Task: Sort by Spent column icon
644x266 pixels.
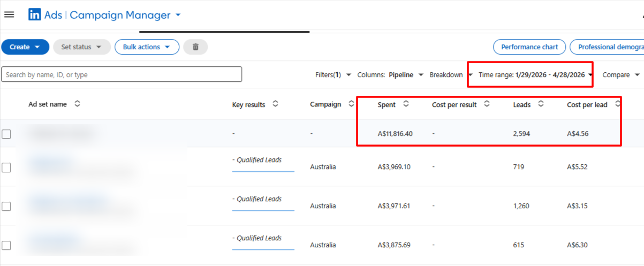Action: tap(406, 104)
